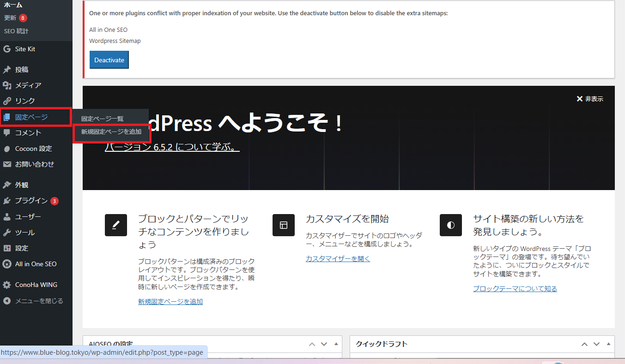Viewport: 625px width, 364px height.
Task: Move クイックドラフト widget down
Action: 596,344
